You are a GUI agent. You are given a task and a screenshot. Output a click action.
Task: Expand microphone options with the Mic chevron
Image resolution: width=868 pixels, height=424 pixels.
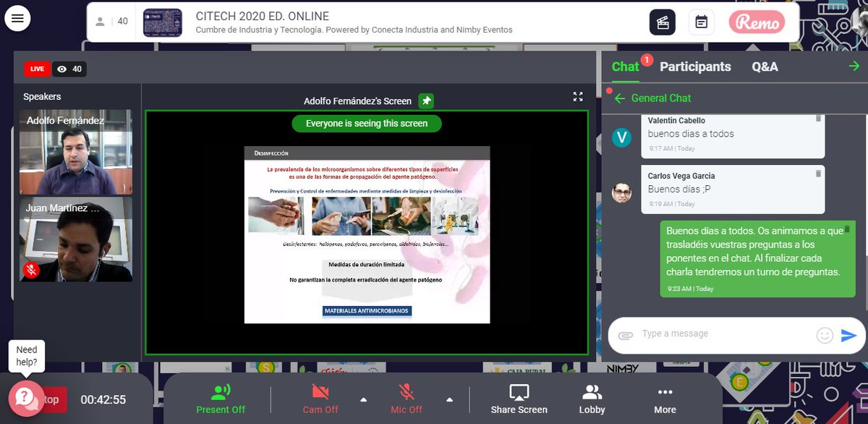[448, 398]
